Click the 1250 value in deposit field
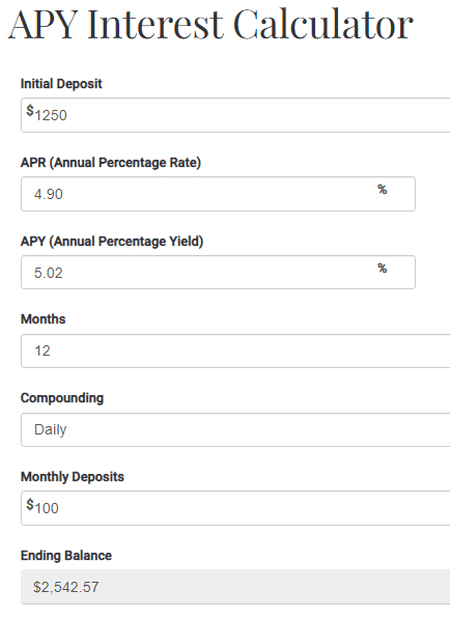 tap(51, 115)
